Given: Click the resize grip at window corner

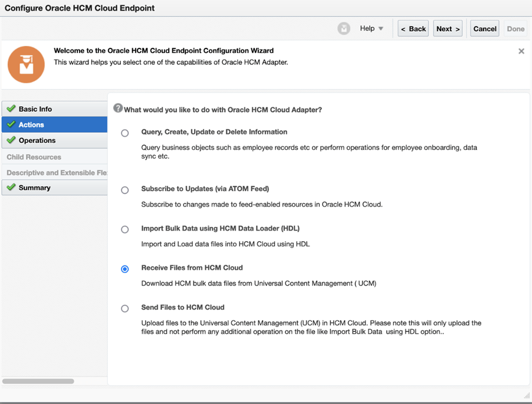Looking at the screenshot, I should [526, 395].
